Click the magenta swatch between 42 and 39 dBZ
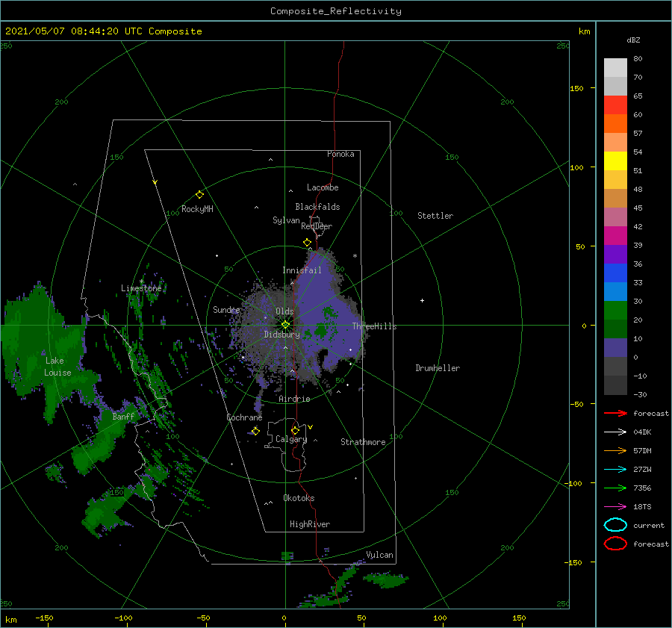Viewport: 672px width, 628px height. (x=615, y=236)
